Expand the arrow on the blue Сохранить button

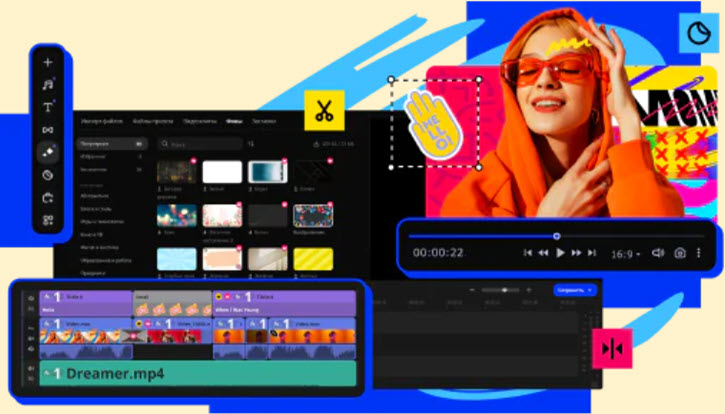pyautogui.click(x=590, y=290)
